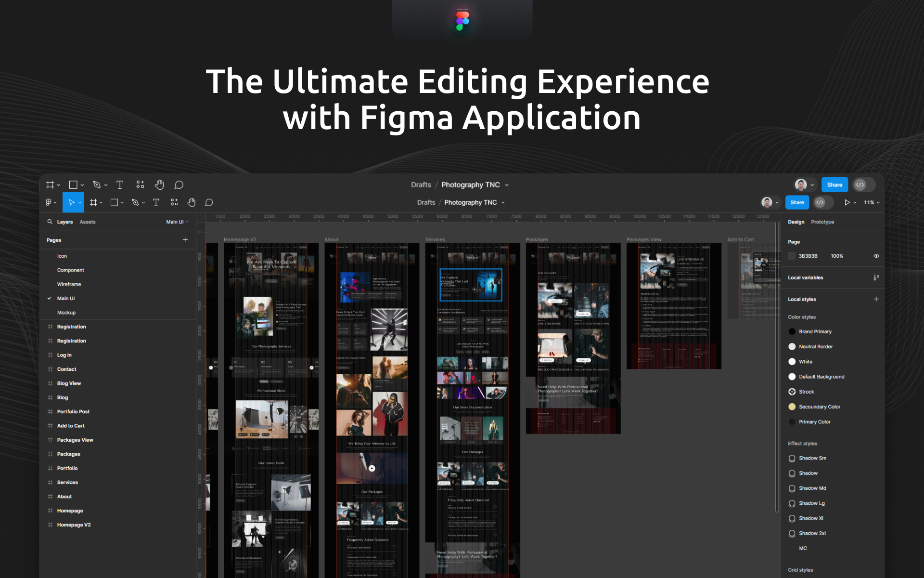
Task: Present prototype with play icon
Action: (847, 202)
